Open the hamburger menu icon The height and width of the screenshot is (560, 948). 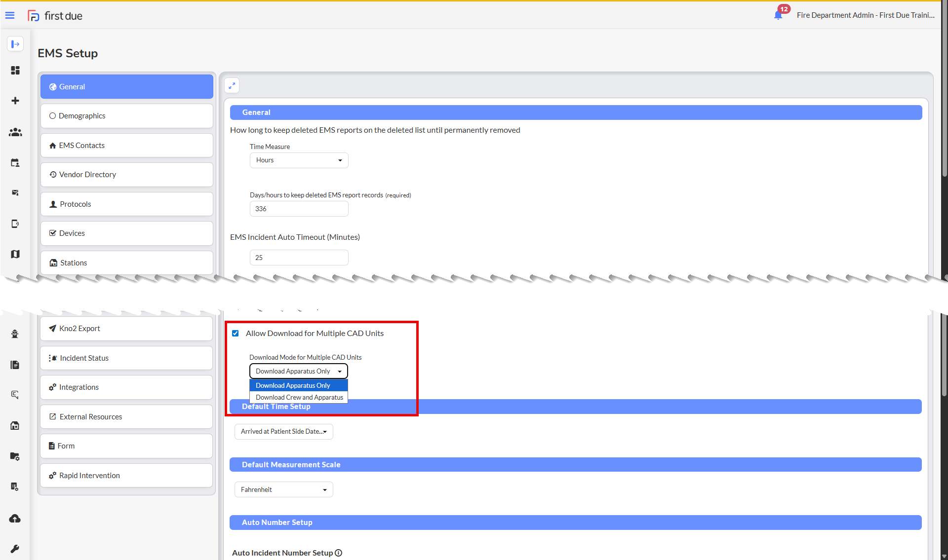(10, 15)
